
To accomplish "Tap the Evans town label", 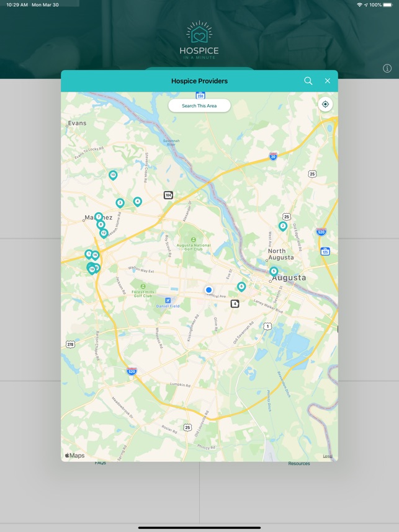I will tap(77, 123).
